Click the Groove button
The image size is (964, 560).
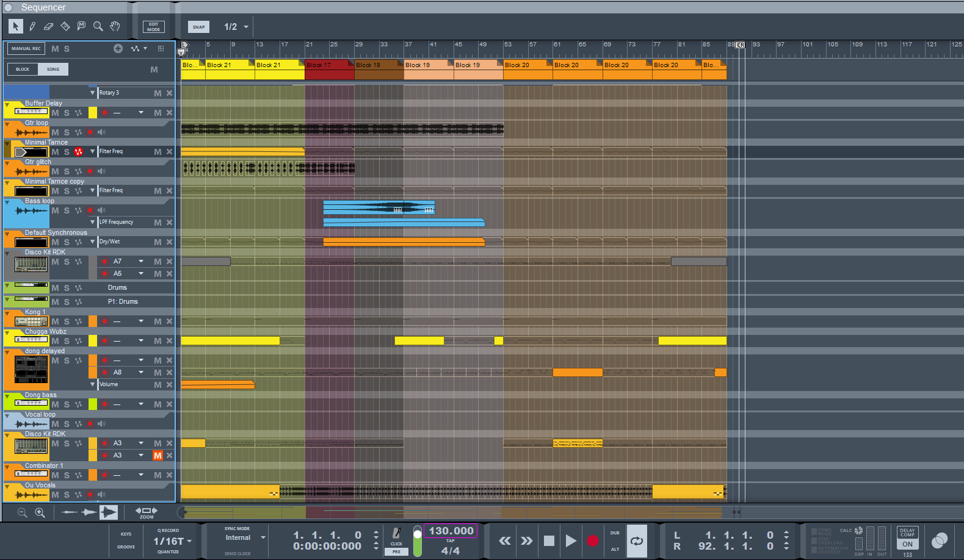pyautogui.click(x=126, y=547)
